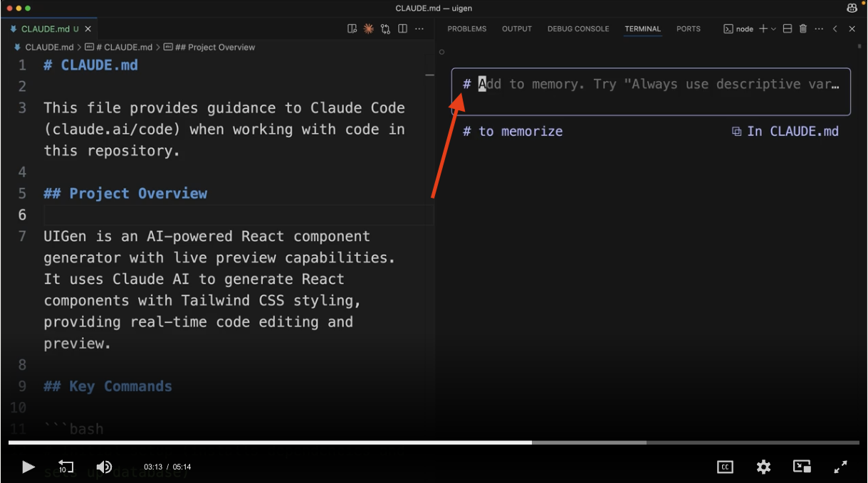Close the terminal panel
This screenshot has width=868, height=483.
[852, 29]
